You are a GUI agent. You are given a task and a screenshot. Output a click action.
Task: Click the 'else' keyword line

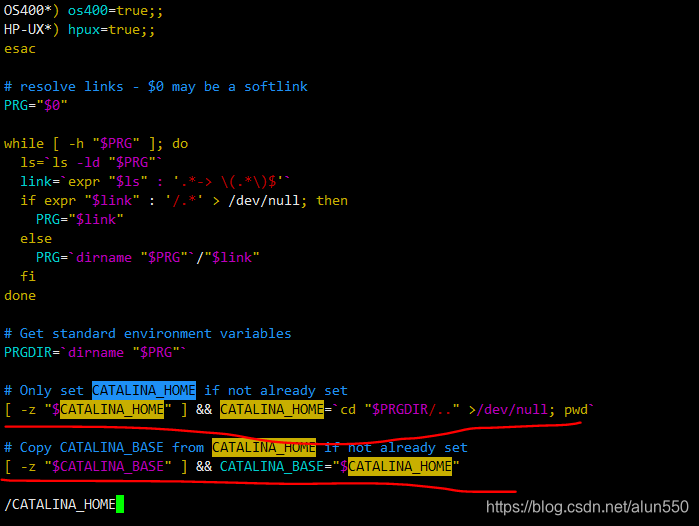point(36,238)
